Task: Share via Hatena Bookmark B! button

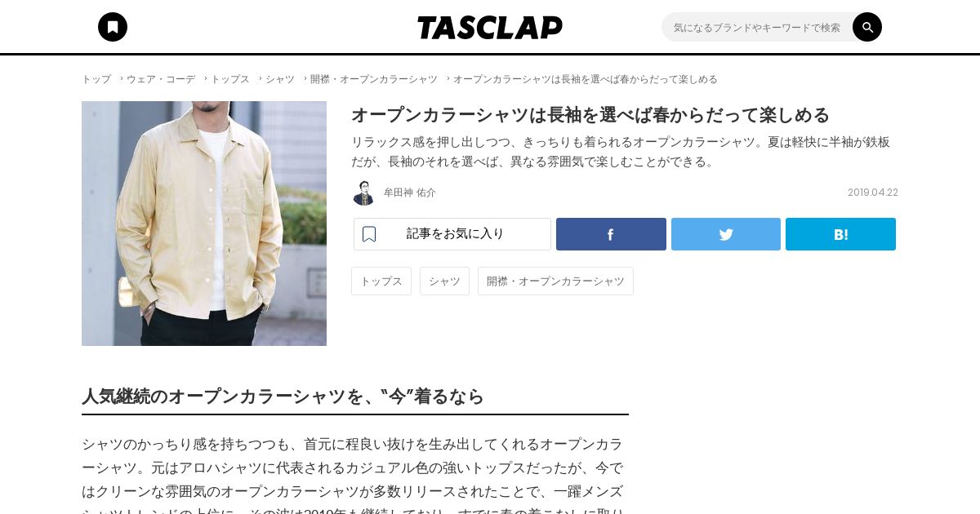Action: pyautogui.click(x=840, y=234)
